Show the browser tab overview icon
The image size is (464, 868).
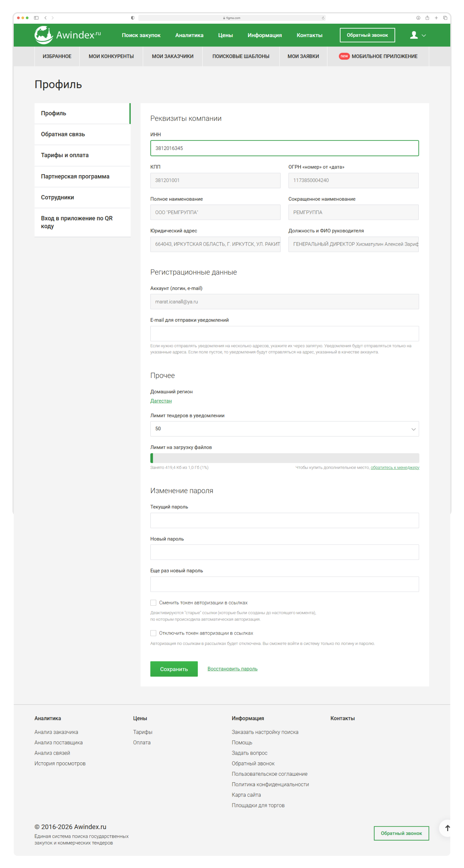pos(445,18)
